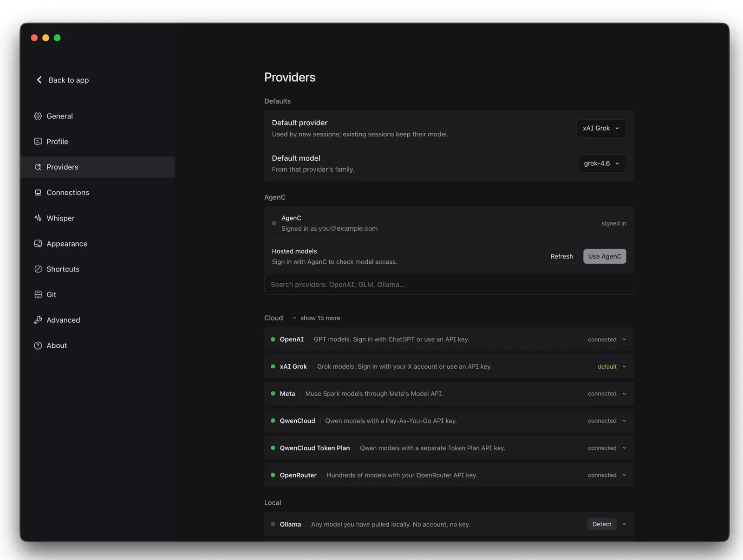Open the Default model grok-4.6 dropdown
The image size is (743, 560).
point(602,163)
